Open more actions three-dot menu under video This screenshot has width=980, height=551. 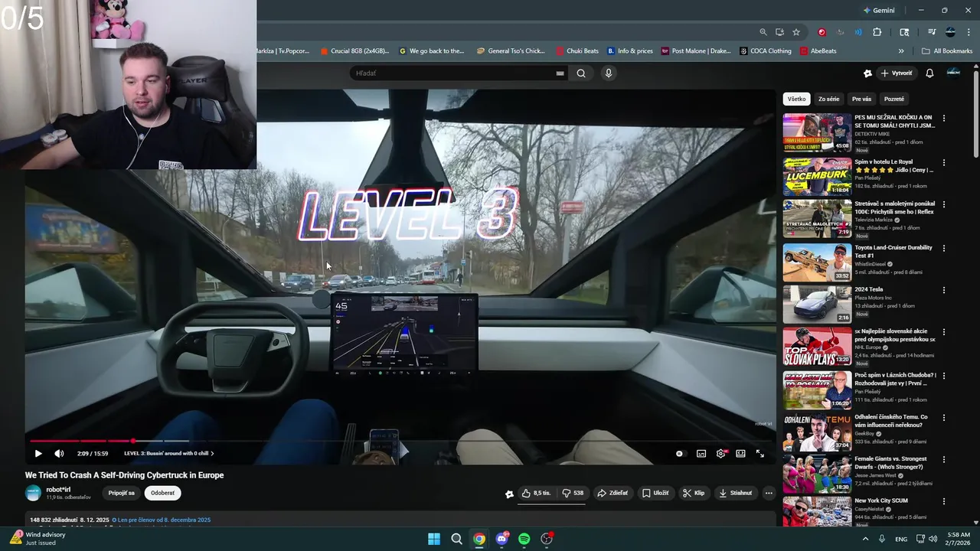click(769, 494)
